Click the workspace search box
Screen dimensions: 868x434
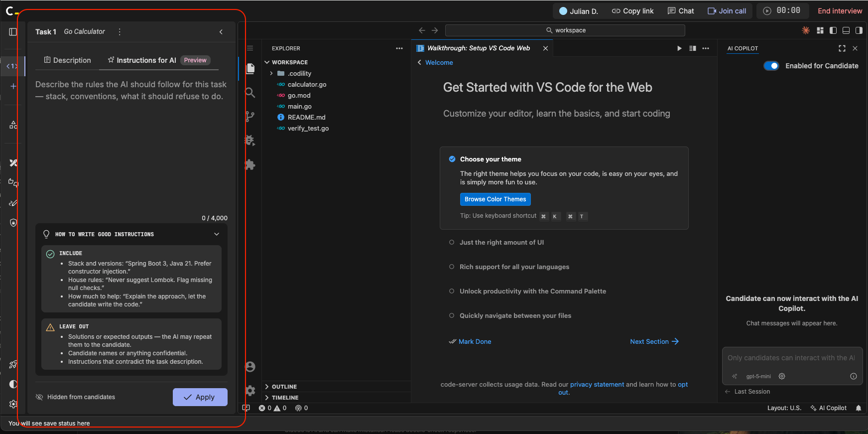tap(565, 30)
